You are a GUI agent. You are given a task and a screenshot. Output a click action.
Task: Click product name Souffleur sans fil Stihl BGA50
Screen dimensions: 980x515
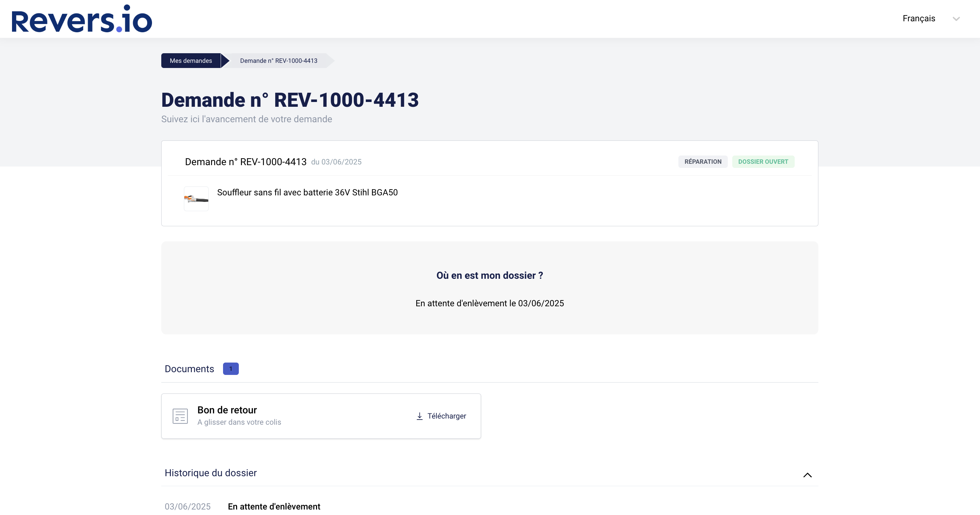tap(307, 192)
